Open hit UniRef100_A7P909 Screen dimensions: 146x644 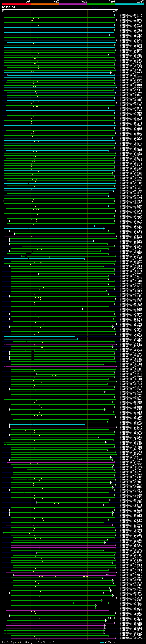tap(131, 22)
